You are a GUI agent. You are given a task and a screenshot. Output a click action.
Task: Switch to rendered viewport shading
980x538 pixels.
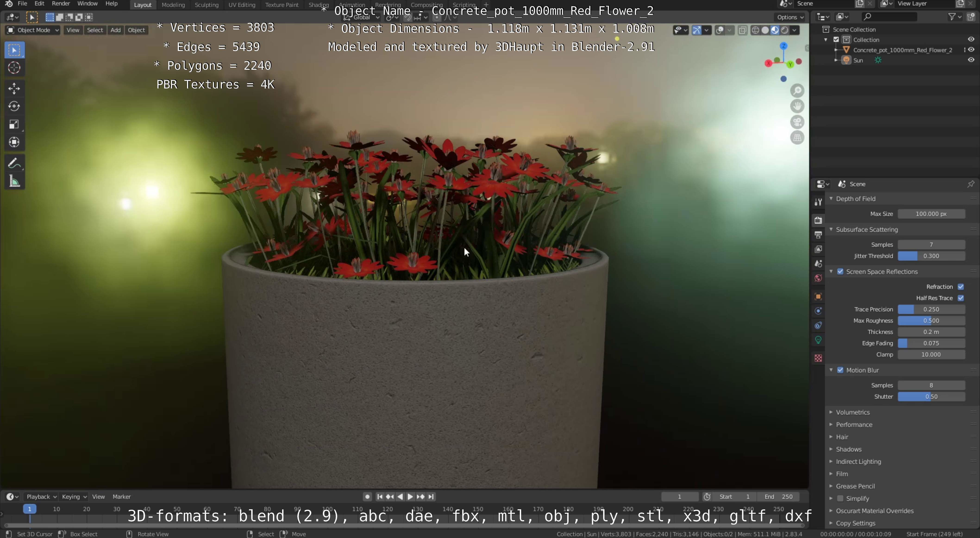784,30
